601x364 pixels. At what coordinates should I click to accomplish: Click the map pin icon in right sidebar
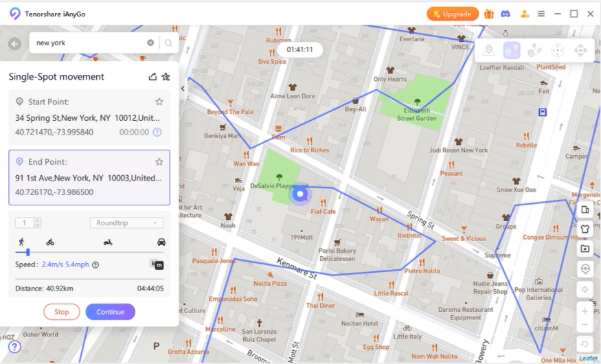pyautogui.click(x=585, y=269)
